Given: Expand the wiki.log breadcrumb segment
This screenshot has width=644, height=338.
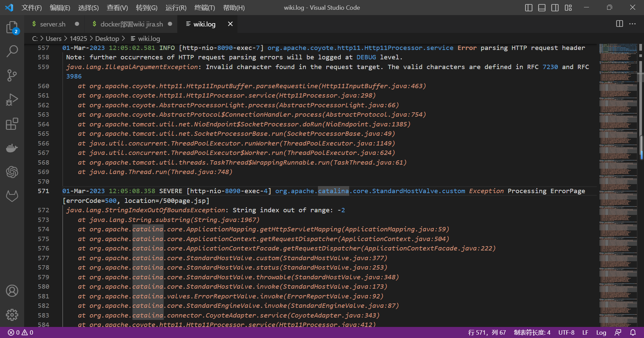Looking at the screenshot, I should pyautogui.click(x=145, y=39).
